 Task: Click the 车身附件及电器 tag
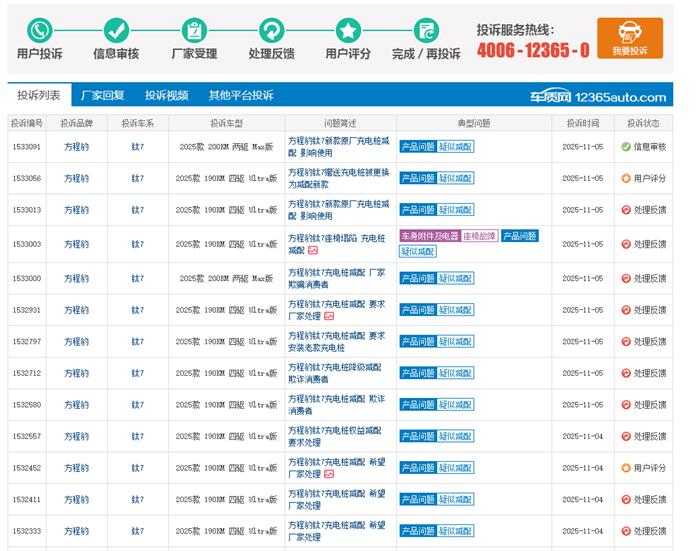click(x=429, y=236)
